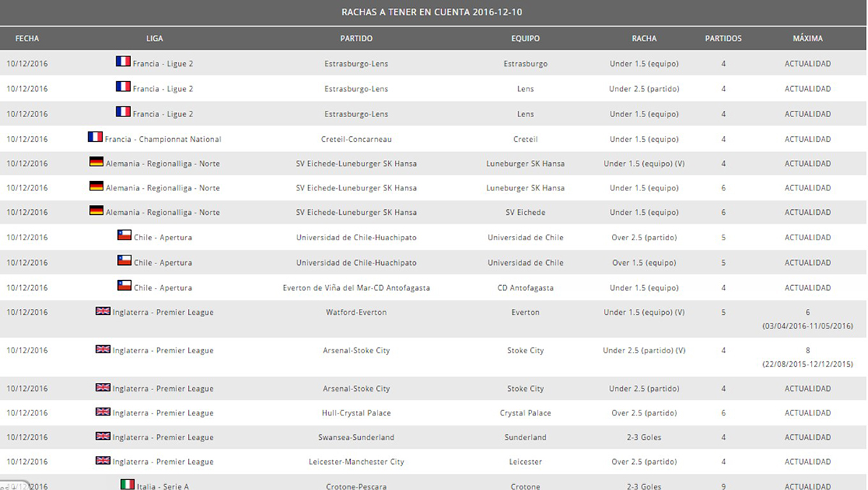Screen dimensions: 868x490
Task: Click the matches count '9' in the Crotone row
Action: tap(723, 486)
